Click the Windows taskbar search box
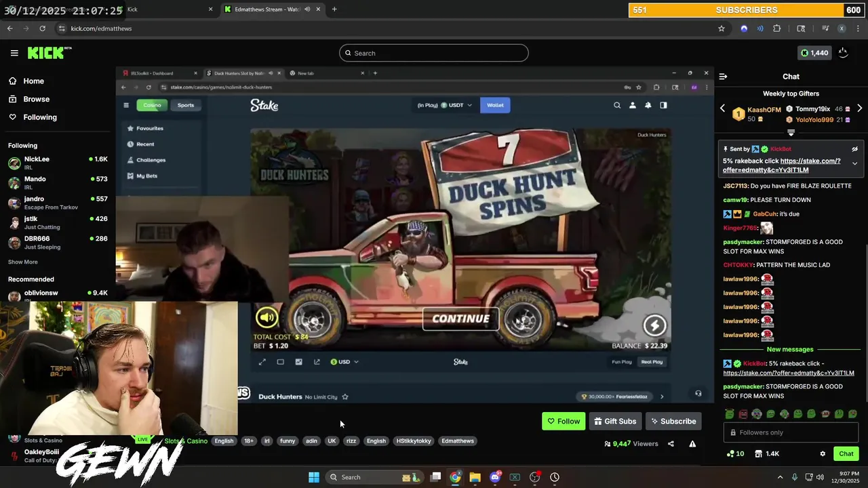 coord(374,477)
